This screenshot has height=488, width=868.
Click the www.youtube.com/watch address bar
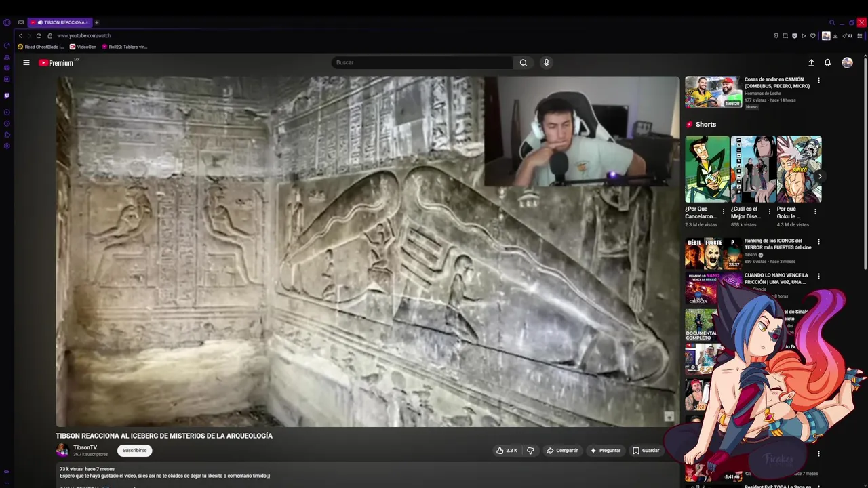coord(84,35)
